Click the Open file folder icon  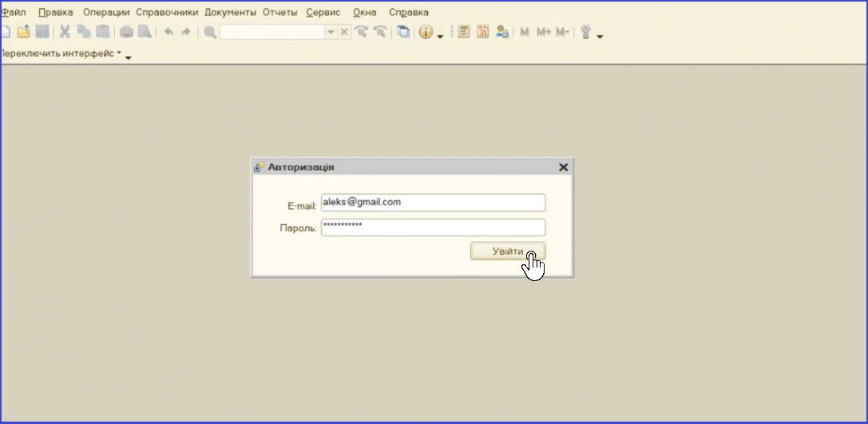pos(23,32)
